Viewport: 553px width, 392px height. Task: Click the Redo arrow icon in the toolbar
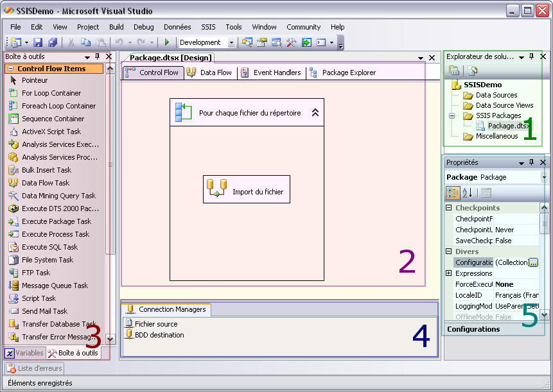[141, 42]
